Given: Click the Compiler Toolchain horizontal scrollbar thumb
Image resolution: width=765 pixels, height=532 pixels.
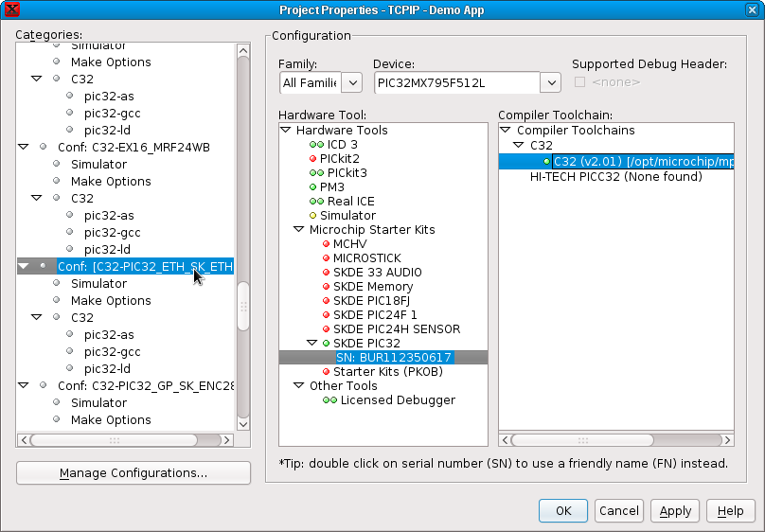Looking at the screenshot, I should point(582,440).
